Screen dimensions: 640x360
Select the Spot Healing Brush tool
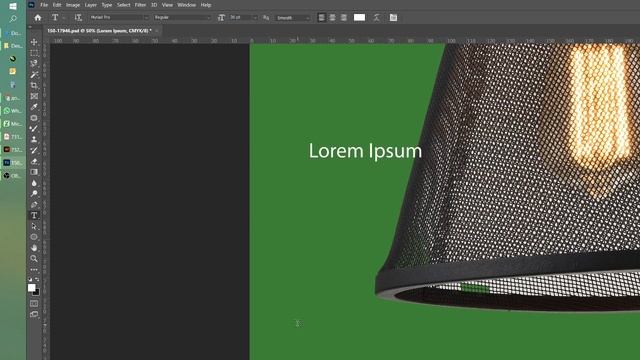(34, 118)
